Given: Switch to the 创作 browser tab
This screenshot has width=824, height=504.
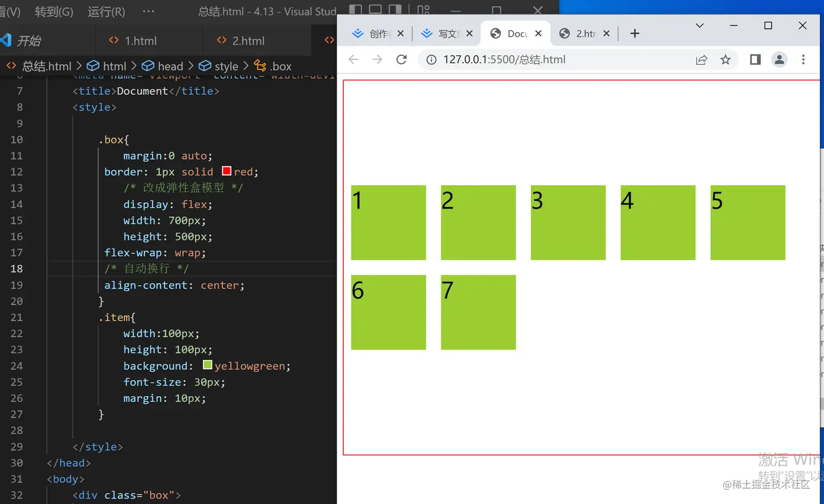Looking at the screenshot, I should (377, 33).
